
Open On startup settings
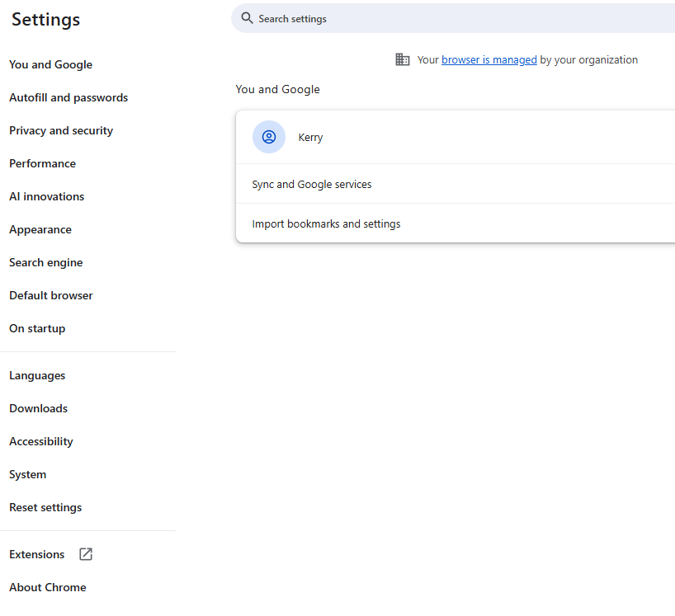coord(37,329)
